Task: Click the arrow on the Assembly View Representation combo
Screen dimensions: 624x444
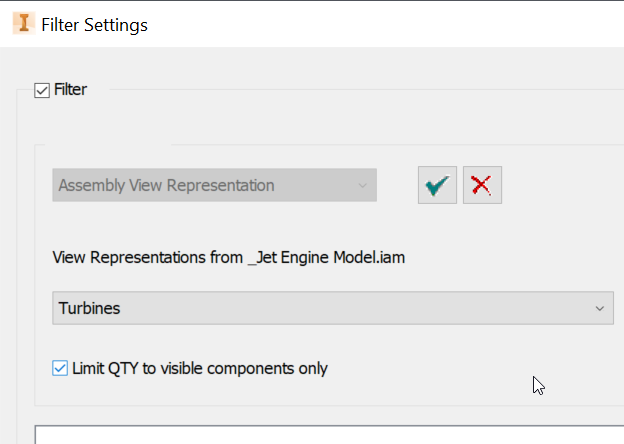Action: pyautogui.click(x=362, y=185)
